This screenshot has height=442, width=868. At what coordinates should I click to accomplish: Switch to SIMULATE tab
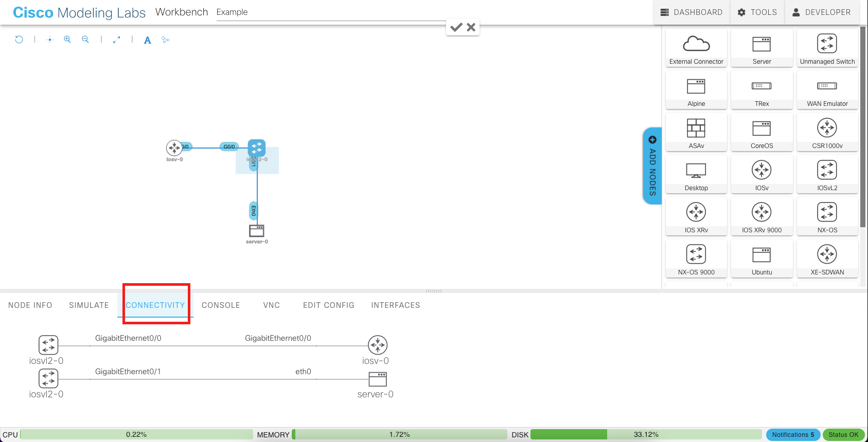pyautogui.click(x=89, y=305)
